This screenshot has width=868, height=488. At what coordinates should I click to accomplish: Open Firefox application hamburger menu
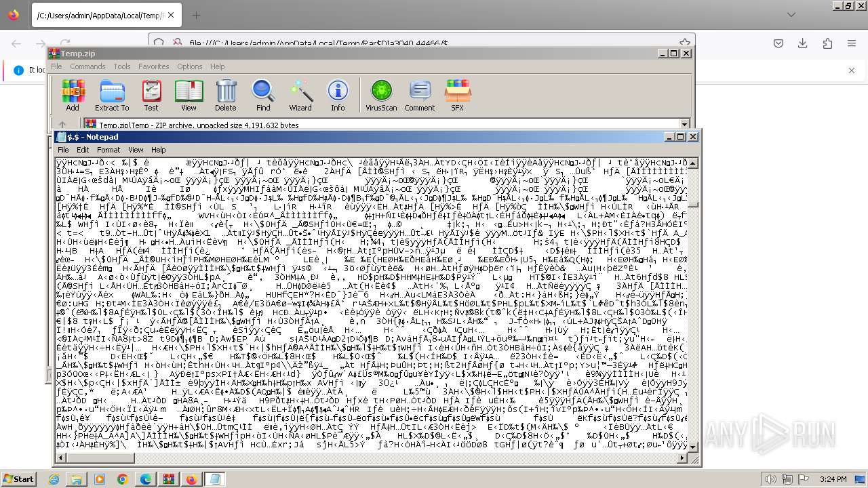tap(852, 43)
